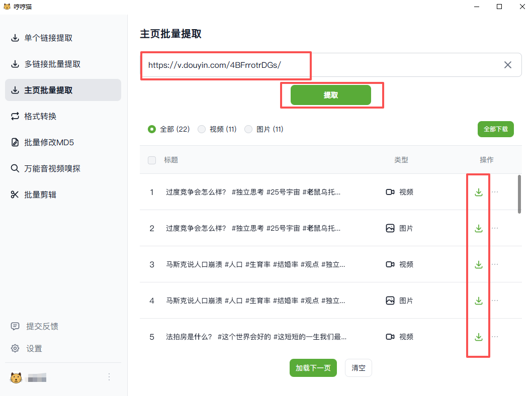Filter list by 视频 (11)
The height and width of the screenshot is (396, 532).
pos(202,129)
